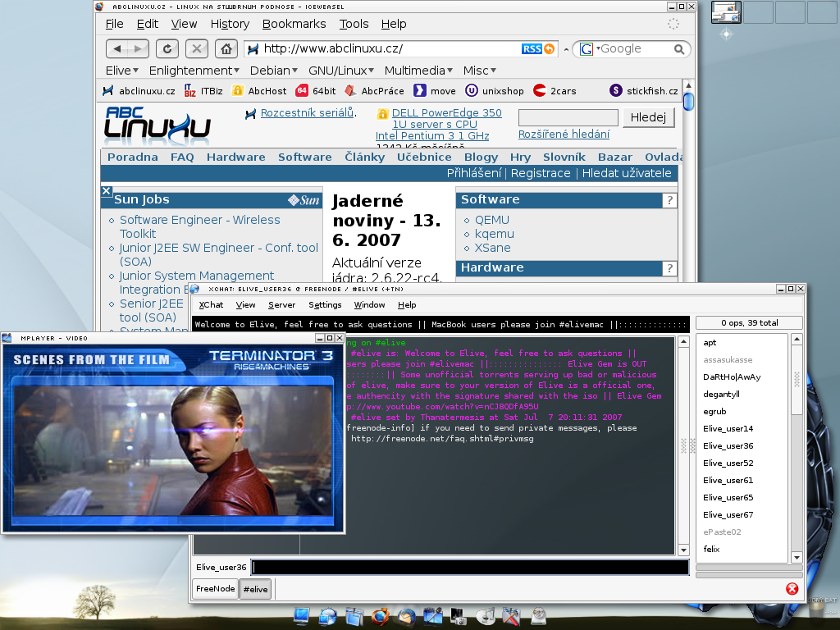This screenshot has height=630, width=840.
Task: Open the Rozcestník seriálů link
Action: pos(307,112)
